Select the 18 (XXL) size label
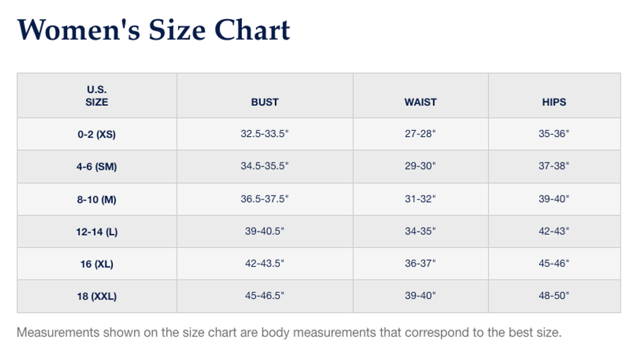Image resolution: width=638 pixels, height=364 pixels. (x=97, y=296)
